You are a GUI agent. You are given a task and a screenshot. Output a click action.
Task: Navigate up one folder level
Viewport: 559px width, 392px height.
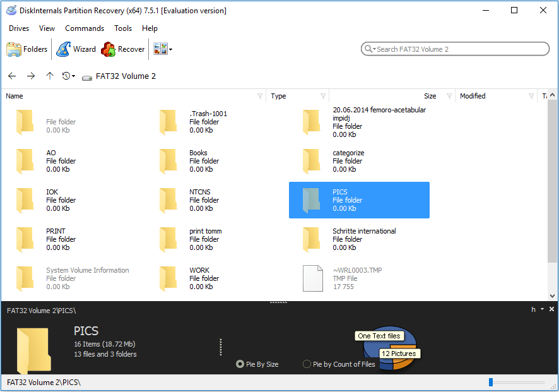50,76
